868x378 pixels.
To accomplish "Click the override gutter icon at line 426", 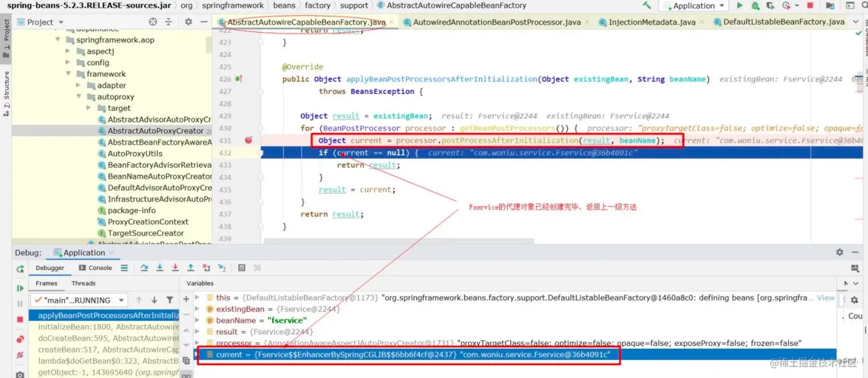I will pyautogui.click(x=239, y=79).
